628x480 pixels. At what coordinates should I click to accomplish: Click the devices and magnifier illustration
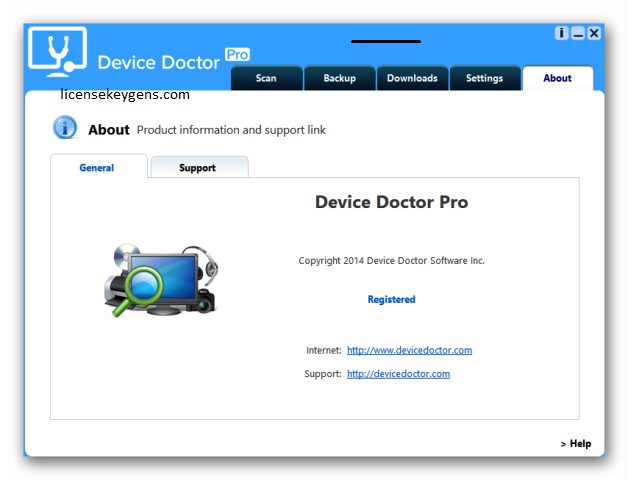[x=161, y=280]
